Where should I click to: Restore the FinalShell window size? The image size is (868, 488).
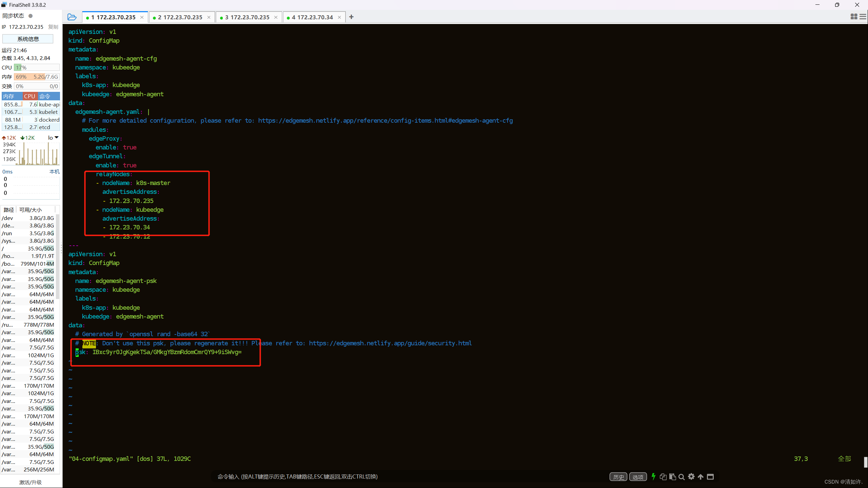tap(837, 5)
